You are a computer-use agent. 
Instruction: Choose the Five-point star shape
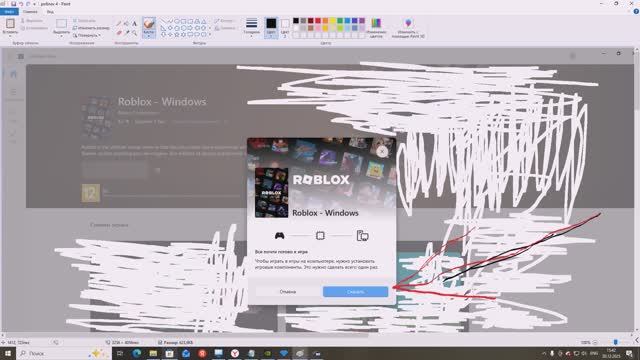click(x=177, y=35)
